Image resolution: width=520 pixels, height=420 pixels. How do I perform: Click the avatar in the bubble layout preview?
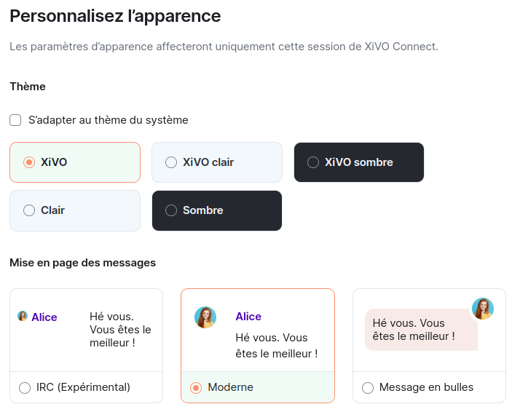click(483, 309)
